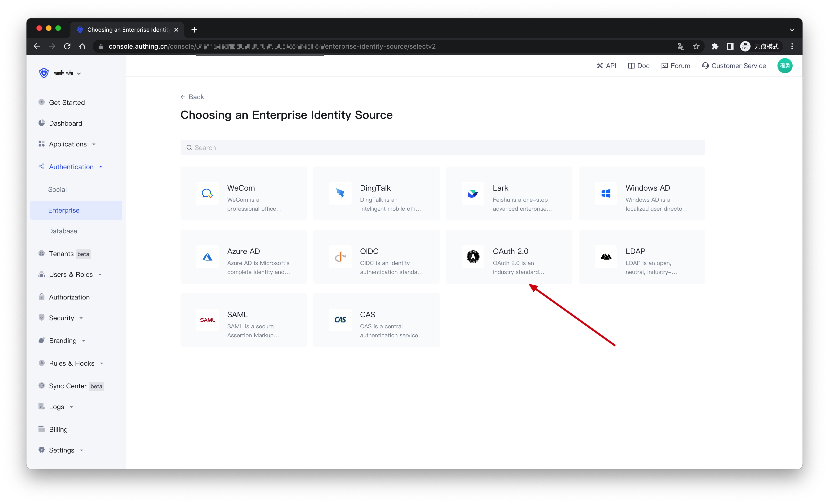Click the LDAP mountain icon

(606, 257)
